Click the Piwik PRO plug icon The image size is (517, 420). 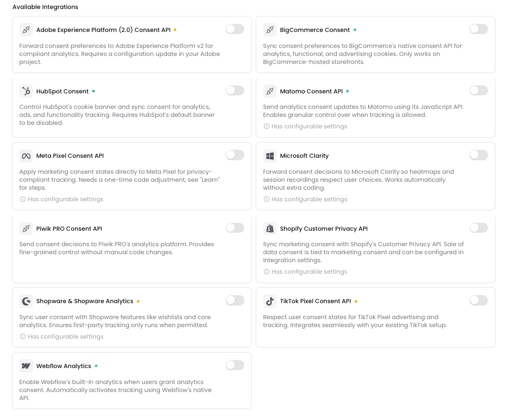(x=26, y=228)
